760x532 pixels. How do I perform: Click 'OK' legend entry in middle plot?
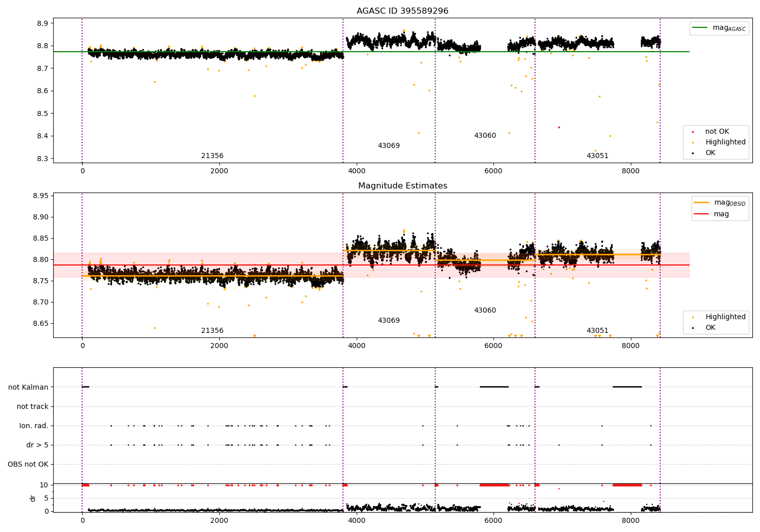point(704,328)
